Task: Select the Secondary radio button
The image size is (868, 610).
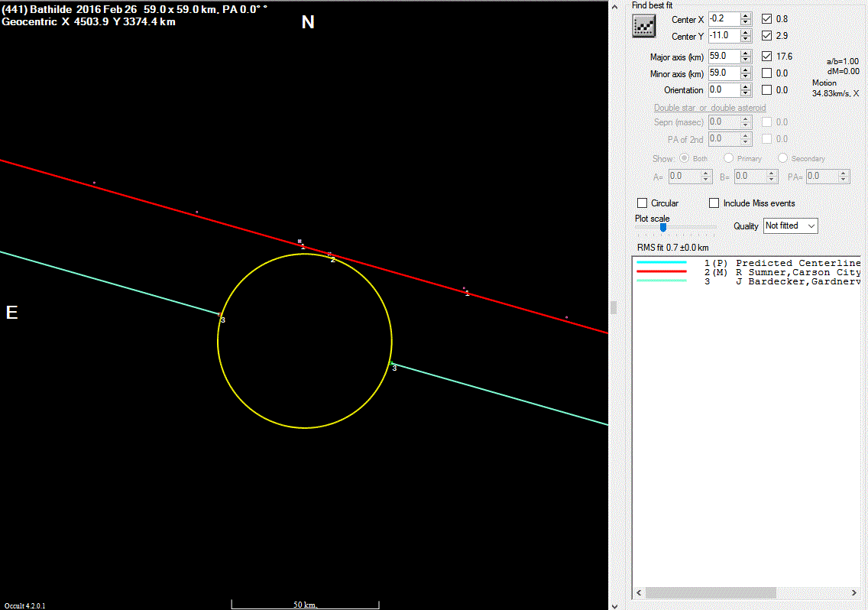Action: 782,158
